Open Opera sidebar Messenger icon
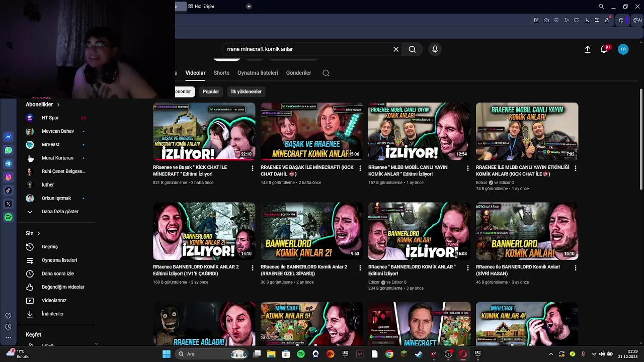644x362 pixels. pyautogui.click(x=9, y=137)
